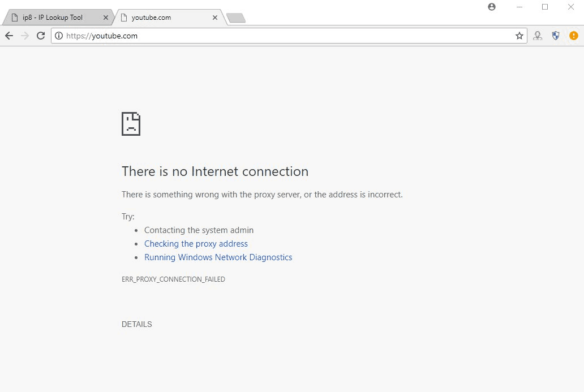Focus the address bar URL field

coord(289,36)
